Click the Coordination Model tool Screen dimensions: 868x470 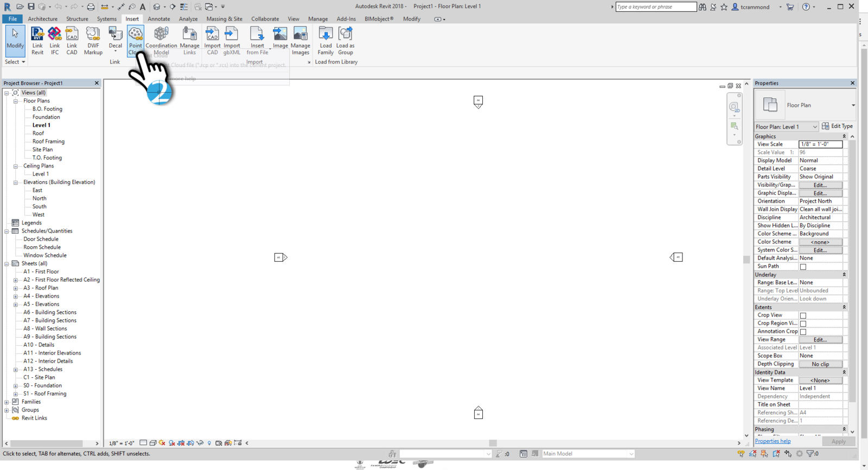click(161, 40)
